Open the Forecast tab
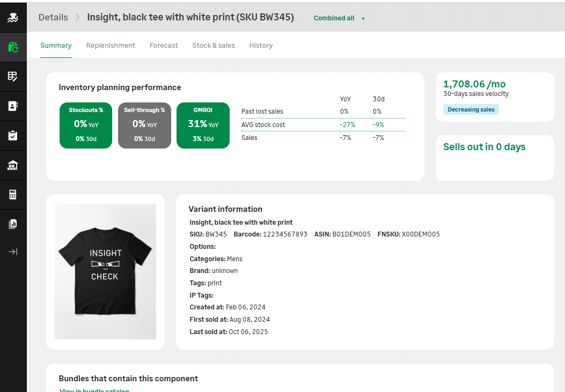 (x=164, y=46)
